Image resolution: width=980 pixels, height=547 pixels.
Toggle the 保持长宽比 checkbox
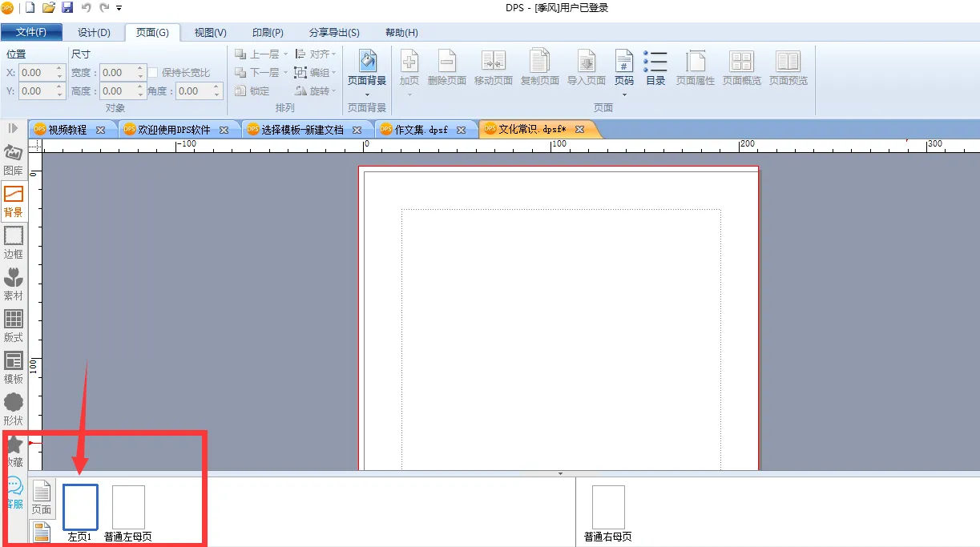click(153, 73)
